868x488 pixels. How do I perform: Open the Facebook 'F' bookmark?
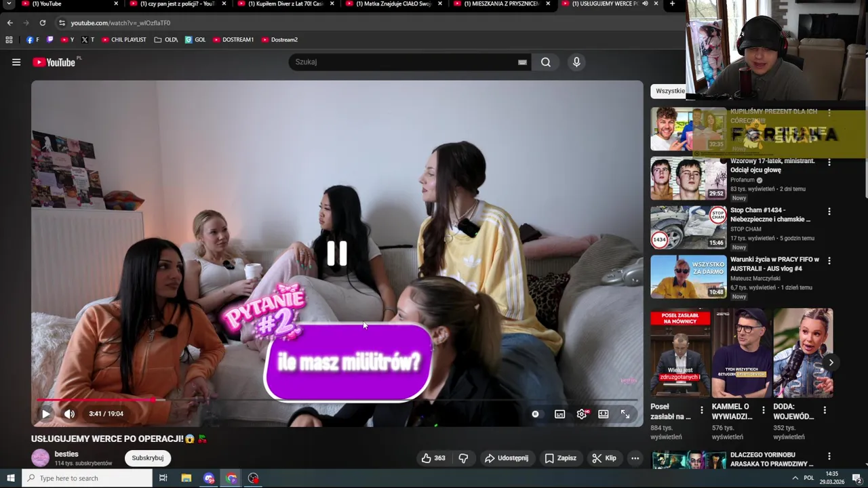coord(32,40)
